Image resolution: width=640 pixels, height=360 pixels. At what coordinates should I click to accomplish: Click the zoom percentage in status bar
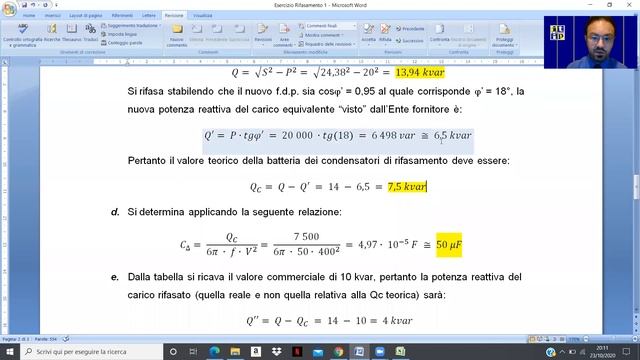click(574, 339)
